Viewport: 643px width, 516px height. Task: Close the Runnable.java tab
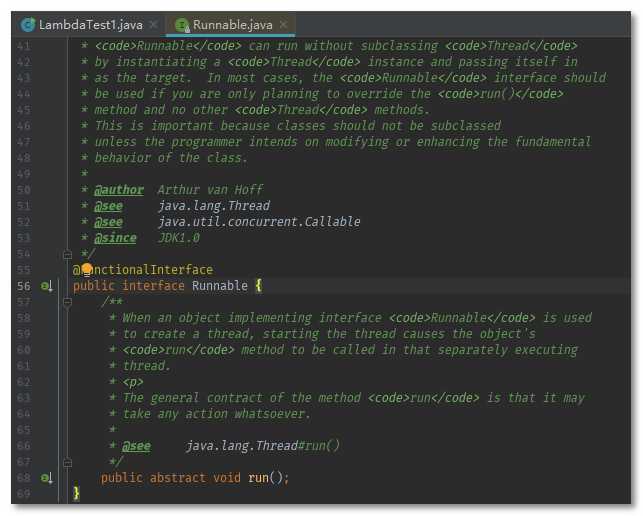tap(284, 24)
